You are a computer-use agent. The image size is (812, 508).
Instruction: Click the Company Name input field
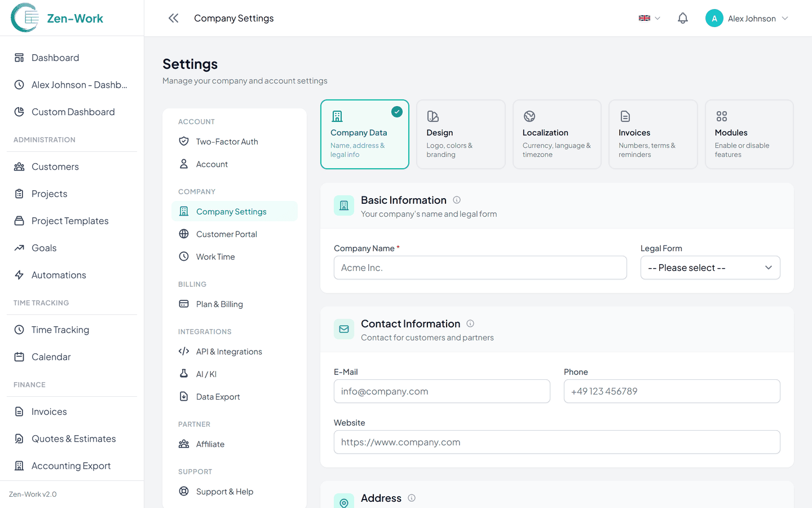click(480, 267)
